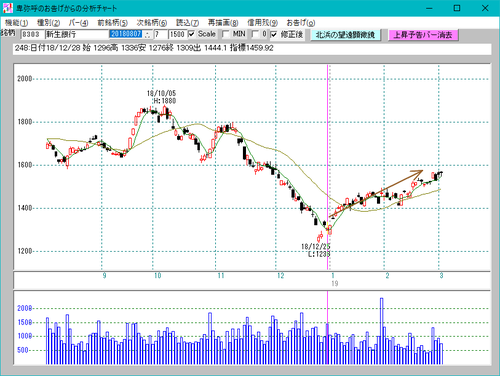This screenshot has width=500, height=376.
Task: Click the 上昇予告バー消去 button
Action: [x=423, y=35]
